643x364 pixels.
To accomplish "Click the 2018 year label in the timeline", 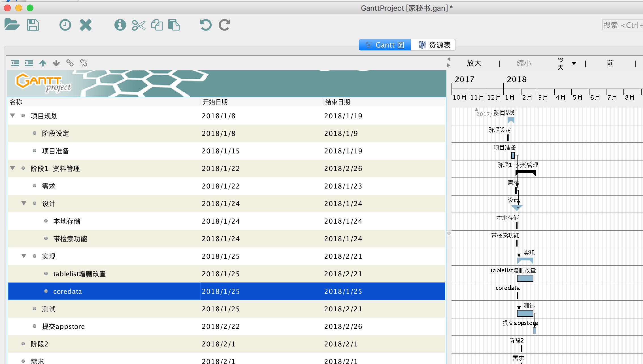I will (516, 80).
